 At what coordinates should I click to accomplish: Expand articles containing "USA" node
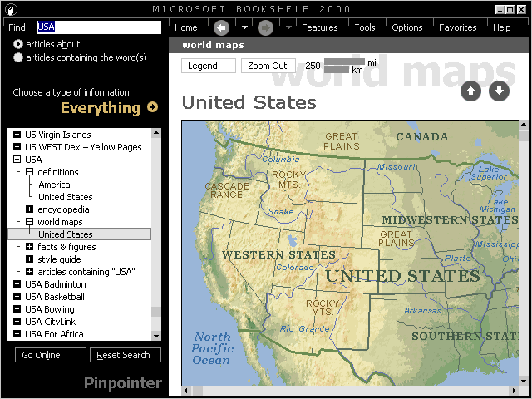[30, 272]
